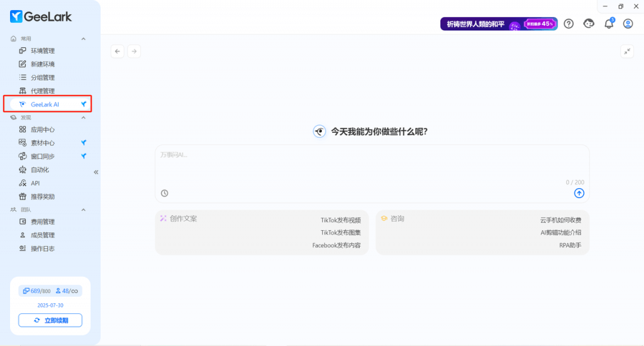The height and width of the screenshot is (346, 644).
Task: Collapse the sidebar with double chevron
Action: [x=96, y=172]
